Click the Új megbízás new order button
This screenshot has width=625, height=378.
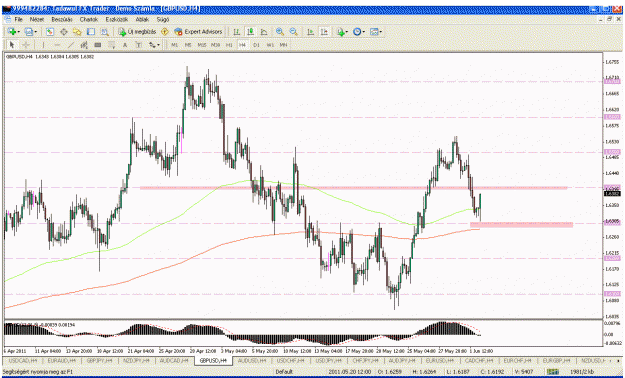click(x=138, y=32)
